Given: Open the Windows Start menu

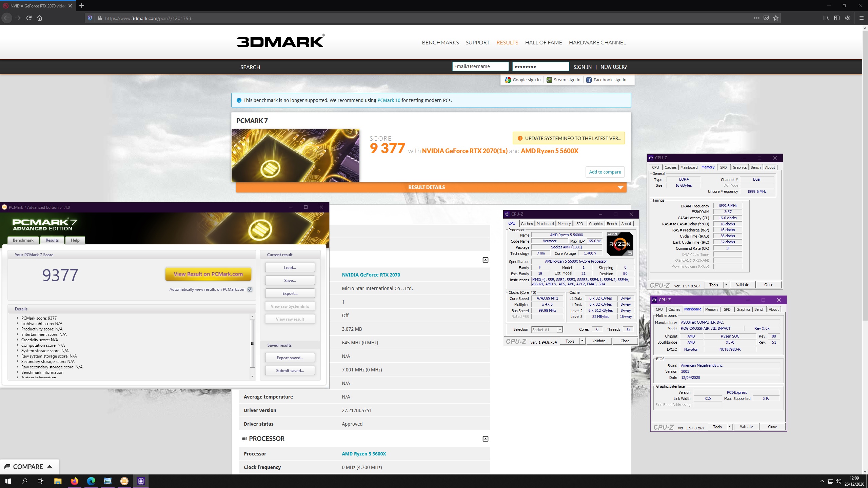Looking at the screenshot, I should click(8, 481).
